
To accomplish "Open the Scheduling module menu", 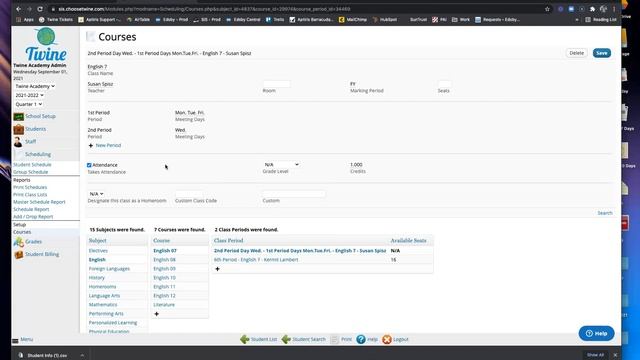I will click(38, 154).
